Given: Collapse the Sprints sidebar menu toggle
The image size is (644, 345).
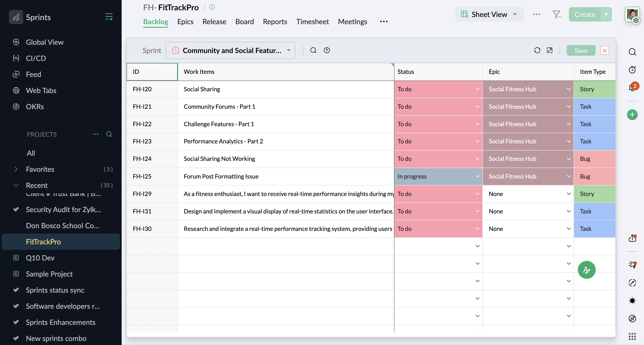Looking at the screenshot, I should (109, 17).
